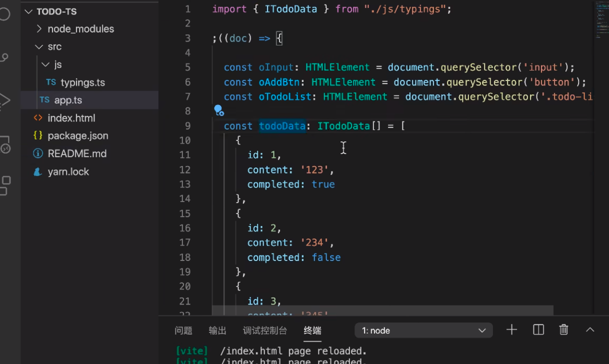Split the terminal using split icon
Image resolution: width=609 pixels, height=364 pixels.
coord(538,329)
